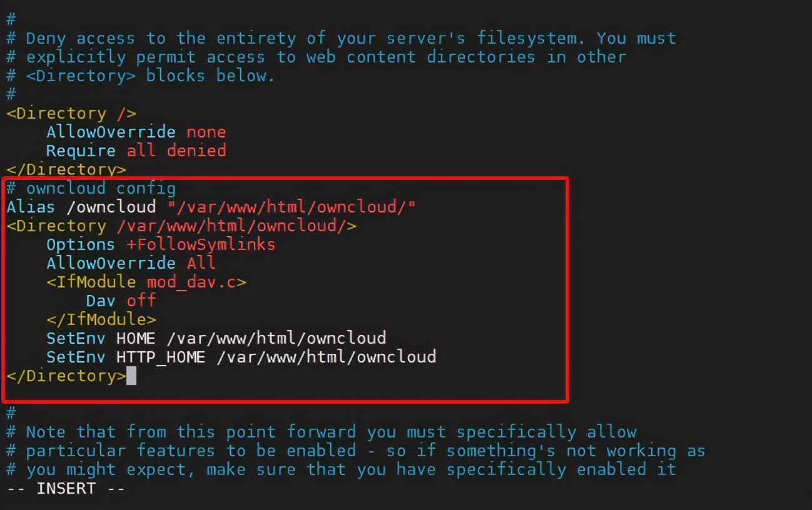Click the "# you might expect" comment line
Image resolution: width=812 pixels, height=510 pixels.
point(341,469)
